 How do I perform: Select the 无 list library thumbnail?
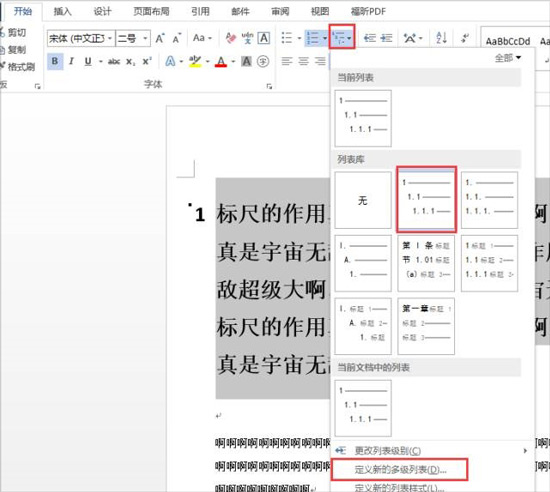363,200
